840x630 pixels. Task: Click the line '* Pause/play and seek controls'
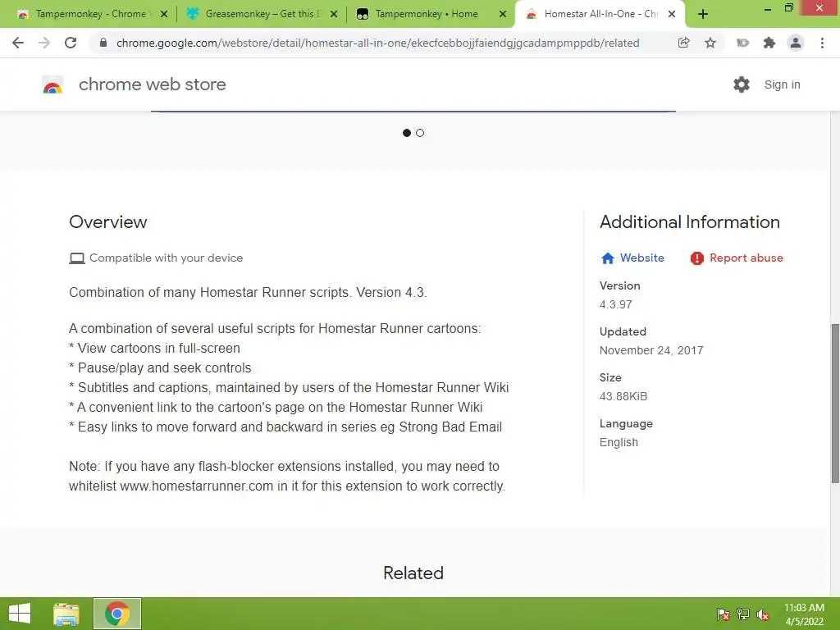[x=160, y=368]
